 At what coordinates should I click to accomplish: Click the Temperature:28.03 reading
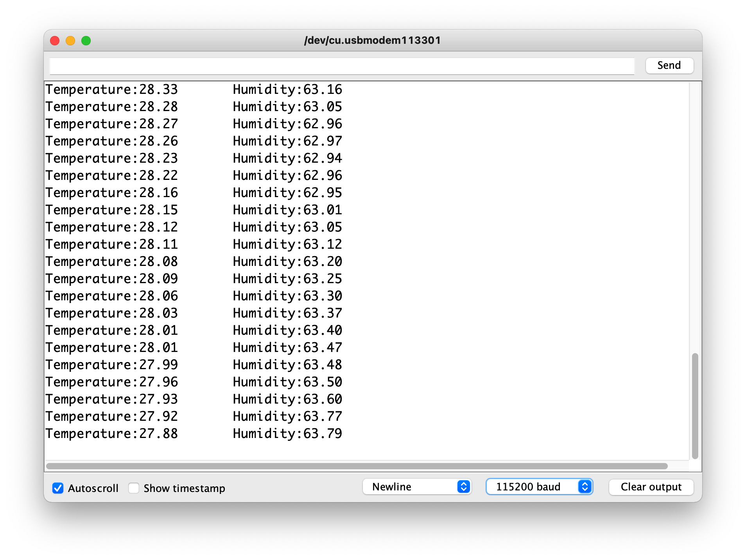pyautogui.click(x=112, y=313)
